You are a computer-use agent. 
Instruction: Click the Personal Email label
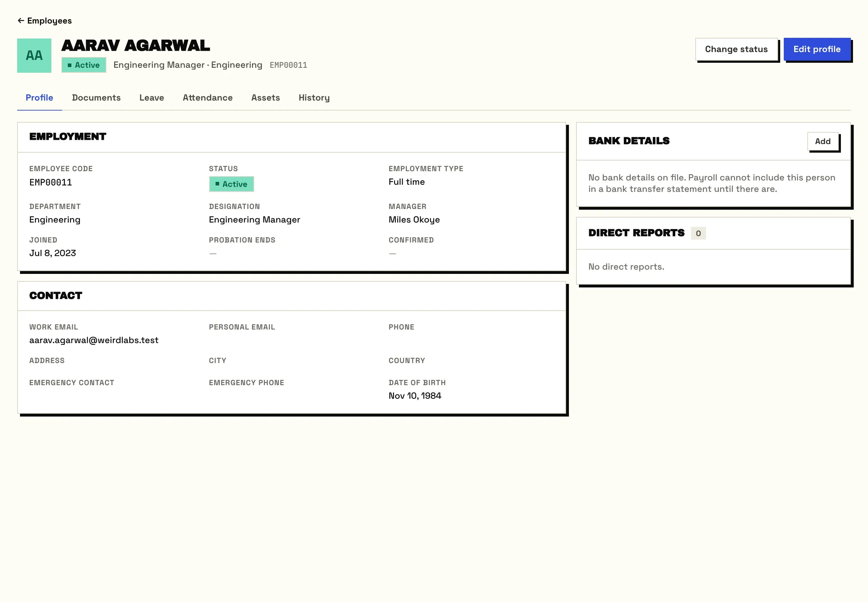click(x=242, y=327)
